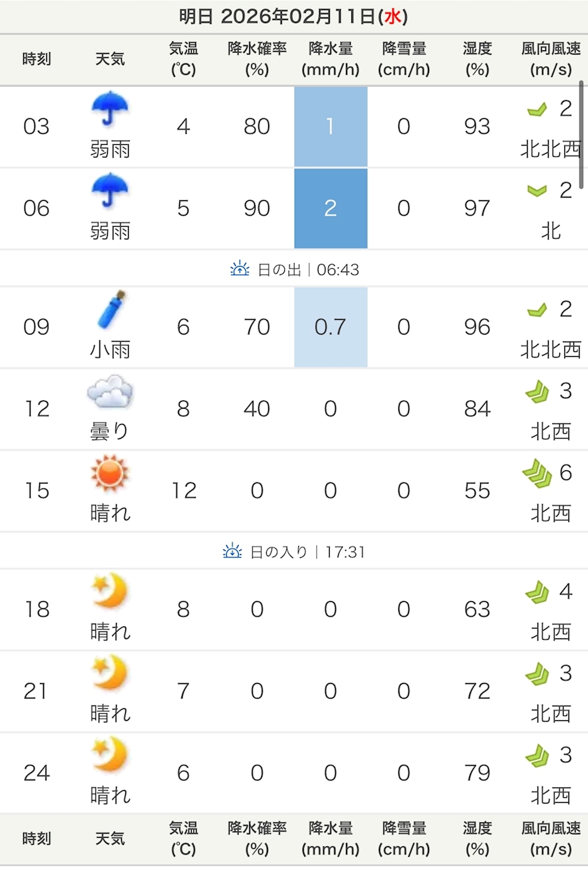Click the moon icon at 21 o'clock
588x877 pixels.
point(110,673)
